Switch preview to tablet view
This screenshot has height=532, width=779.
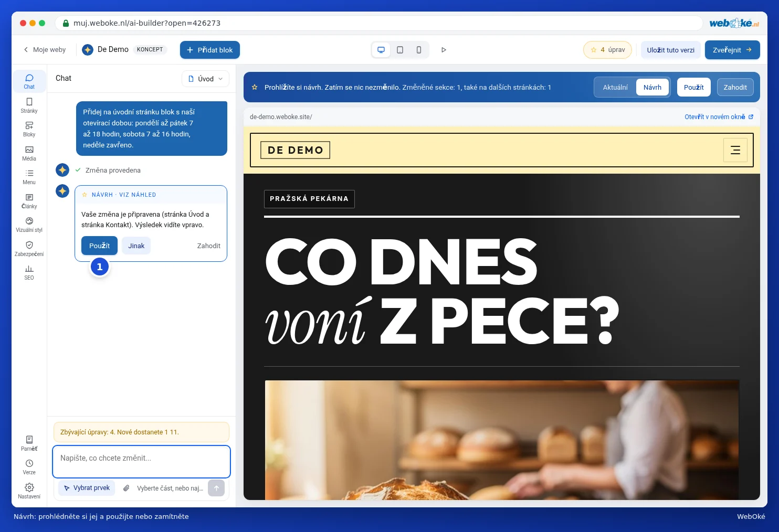[400, 50]
